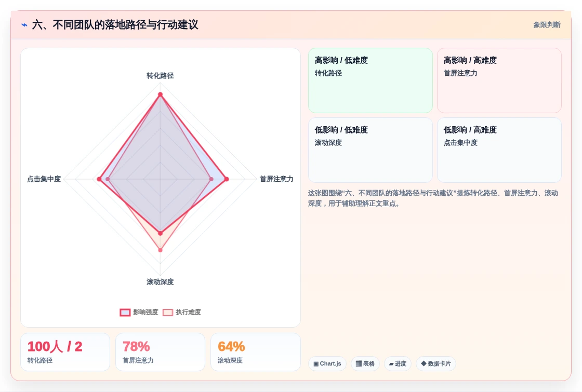Click the 进度 tag chip
Image resolution: width=582 pixels, height=392 pixels.
pyautogui.click(x=398, y=363)
